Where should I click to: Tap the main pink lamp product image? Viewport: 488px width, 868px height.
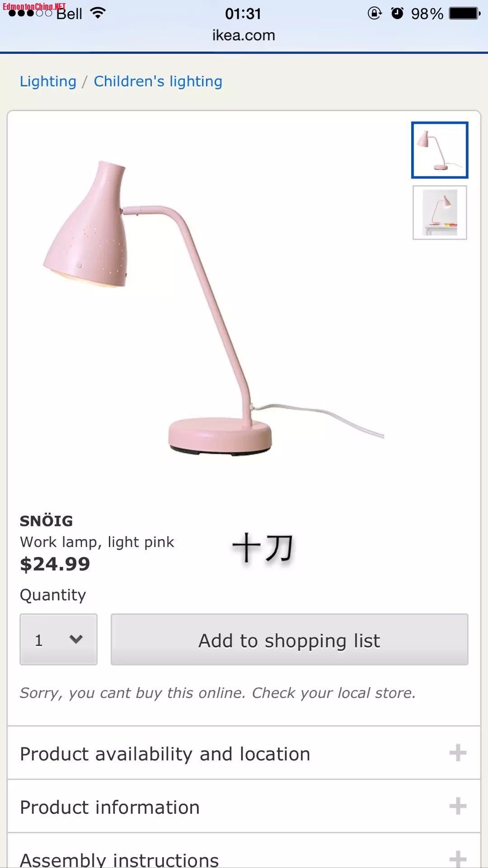[x=213, y=307]
